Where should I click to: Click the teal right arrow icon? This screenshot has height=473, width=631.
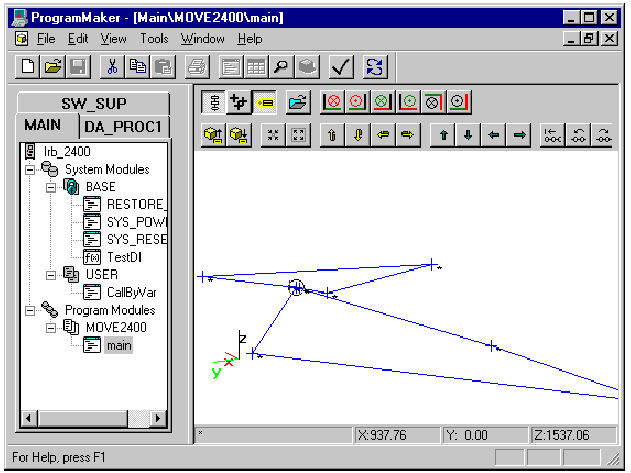coord(519,135)
